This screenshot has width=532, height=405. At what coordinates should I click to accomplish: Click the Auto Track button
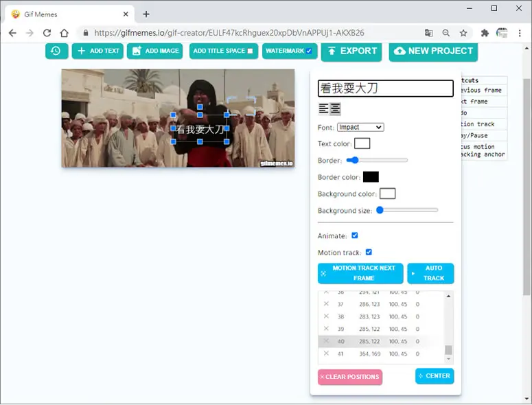coord(430,273)
